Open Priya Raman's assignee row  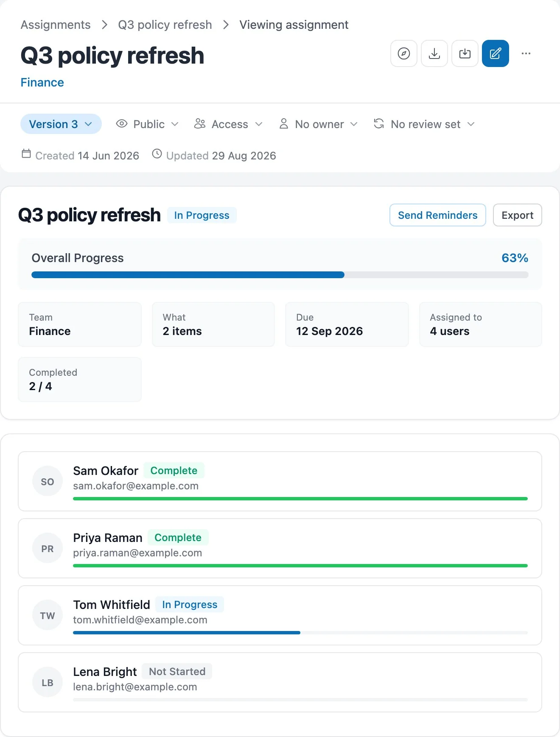280,548
